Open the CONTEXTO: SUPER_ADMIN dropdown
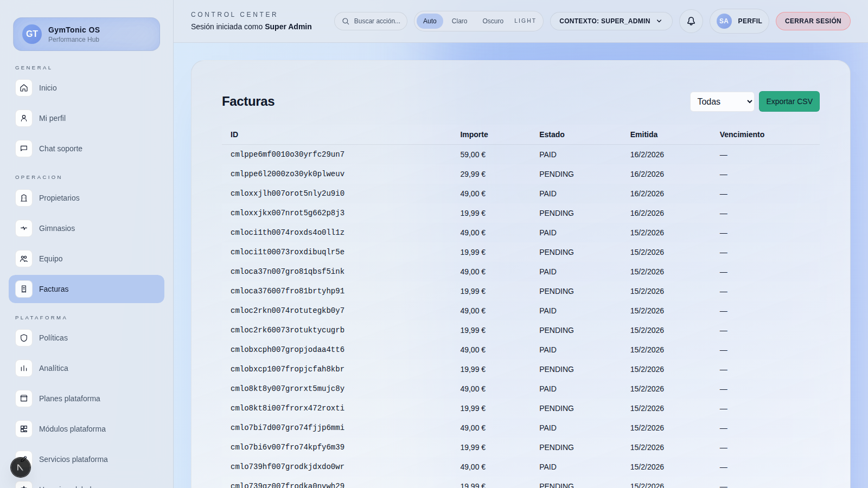Image resolution: width=868 pixels, height=488 pixels. pos(611,21)
